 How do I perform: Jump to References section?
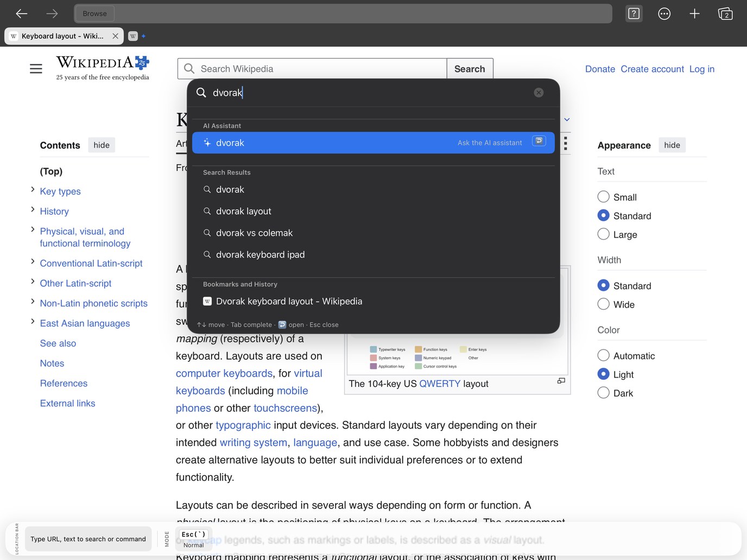[64, 384]
